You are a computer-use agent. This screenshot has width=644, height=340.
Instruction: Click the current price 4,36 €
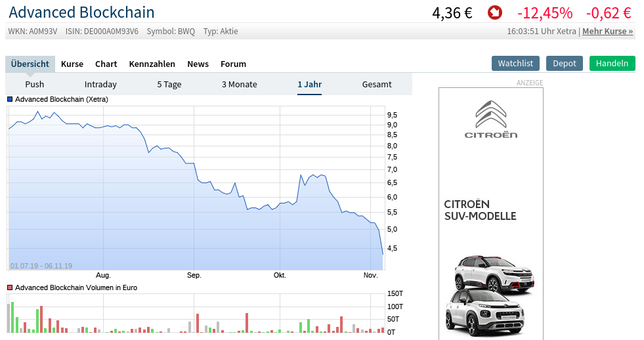[452, 13]
